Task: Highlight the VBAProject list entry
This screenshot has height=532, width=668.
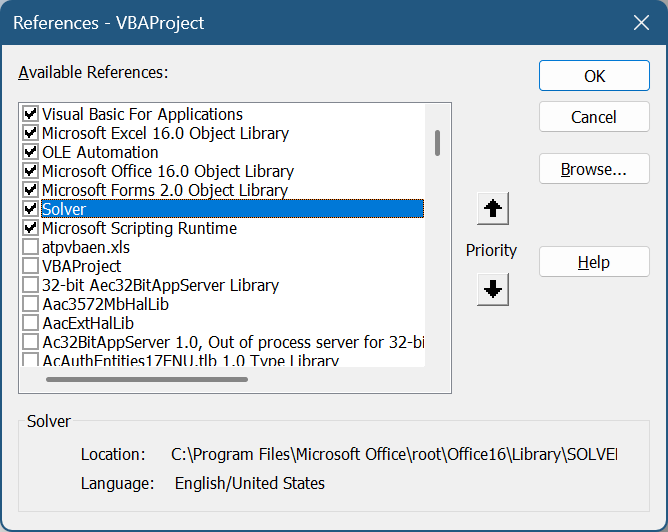Action: 82,266
